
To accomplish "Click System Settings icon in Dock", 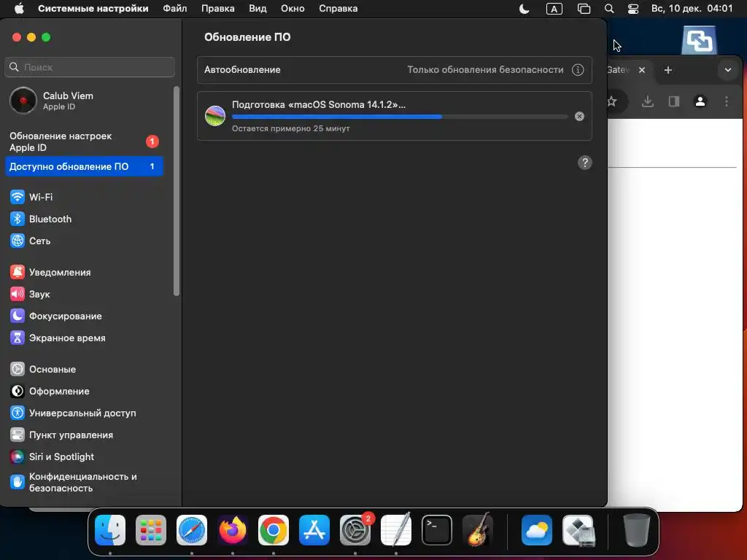I will point(355,530).
